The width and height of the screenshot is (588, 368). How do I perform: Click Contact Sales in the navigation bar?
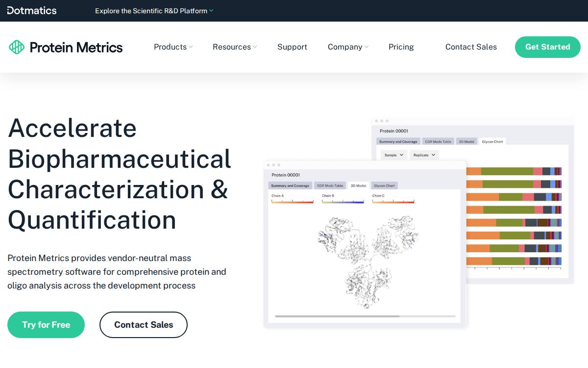471,47
